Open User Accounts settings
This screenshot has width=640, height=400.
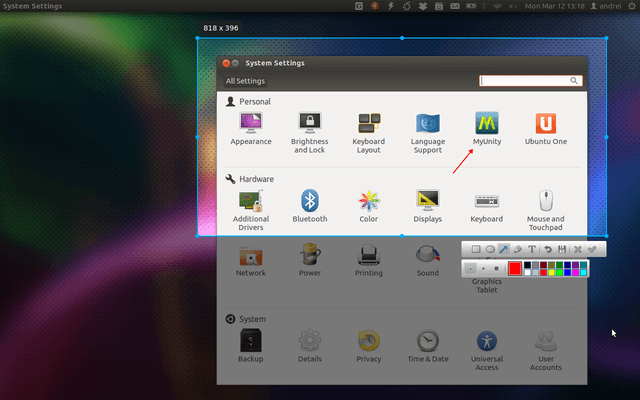pyautogui.click(x=546, y=350)
